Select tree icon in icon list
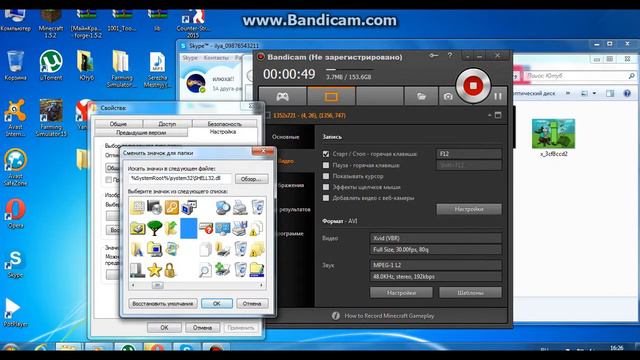Image resolution: width=640 pixels, height=360 pixels. click(154, 229)
